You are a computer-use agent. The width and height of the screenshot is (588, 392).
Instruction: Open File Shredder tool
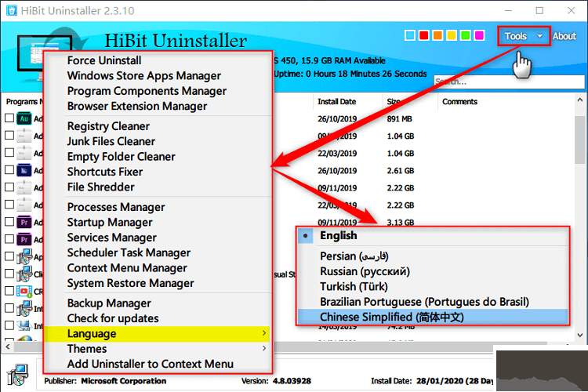(101, 187)
